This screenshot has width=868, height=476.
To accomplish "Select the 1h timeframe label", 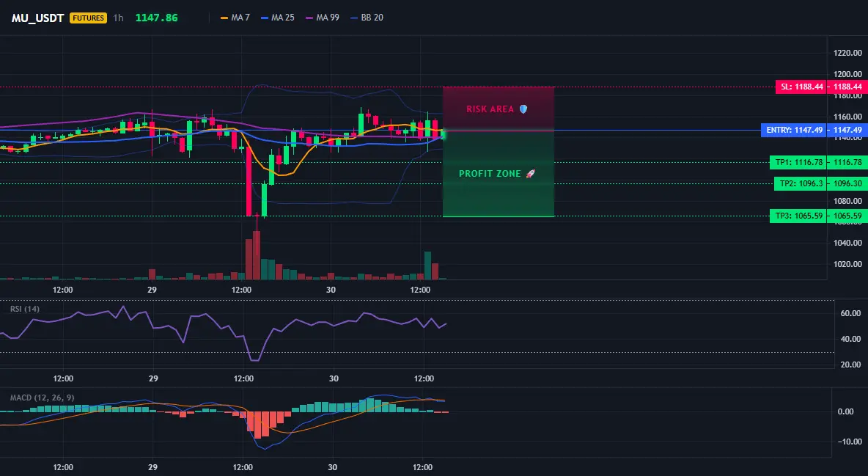I will 119,18.
